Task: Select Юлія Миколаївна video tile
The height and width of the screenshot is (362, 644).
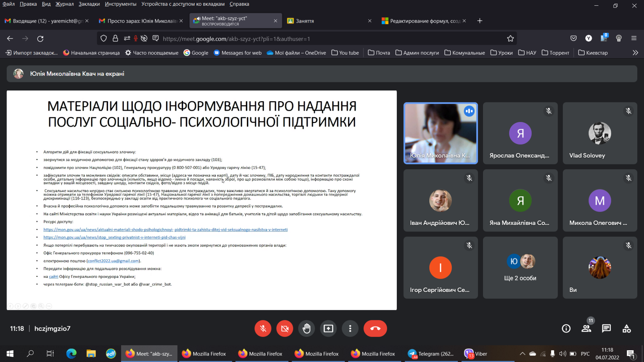Action: pos(440,133)
